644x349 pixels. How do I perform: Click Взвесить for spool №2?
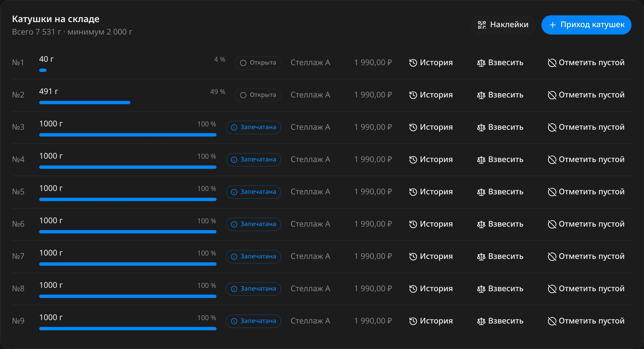[x=500, y=95]
